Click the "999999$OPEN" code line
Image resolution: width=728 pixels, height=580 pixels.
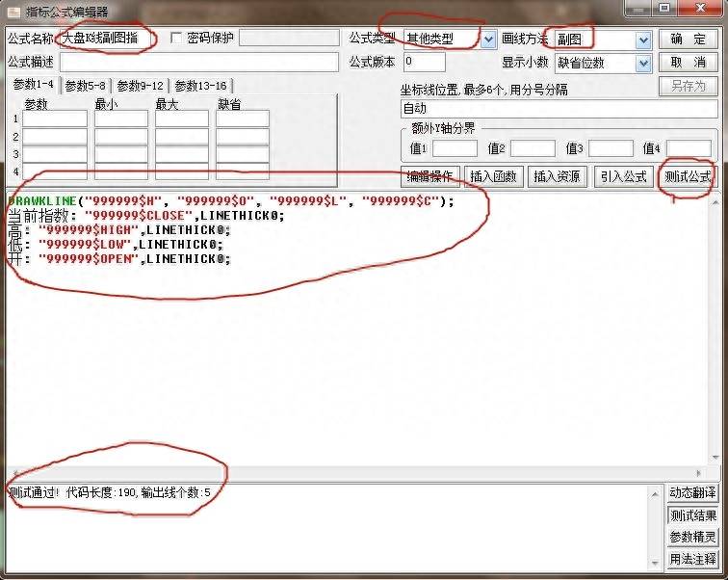[x=118, y=258]
